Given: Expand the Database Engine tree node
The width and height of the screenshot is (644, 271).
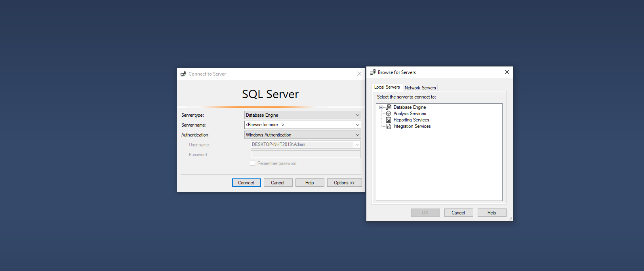Looking at the screenshot, I should [381, 107].
